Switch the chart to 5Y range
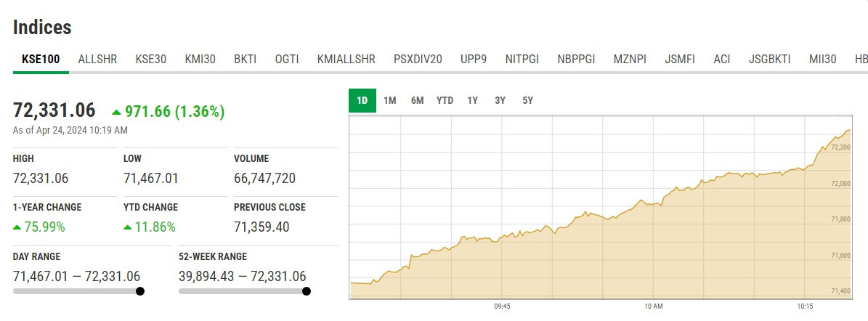Screen dimensions: 868x321 pos(527,101)
